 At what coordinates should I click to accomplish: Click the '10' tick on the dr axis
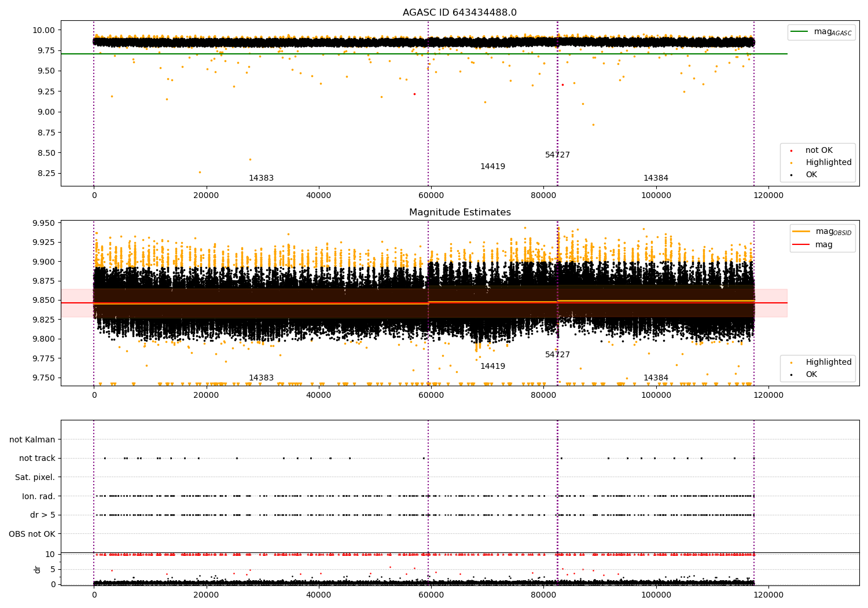[x=50, y=554]
